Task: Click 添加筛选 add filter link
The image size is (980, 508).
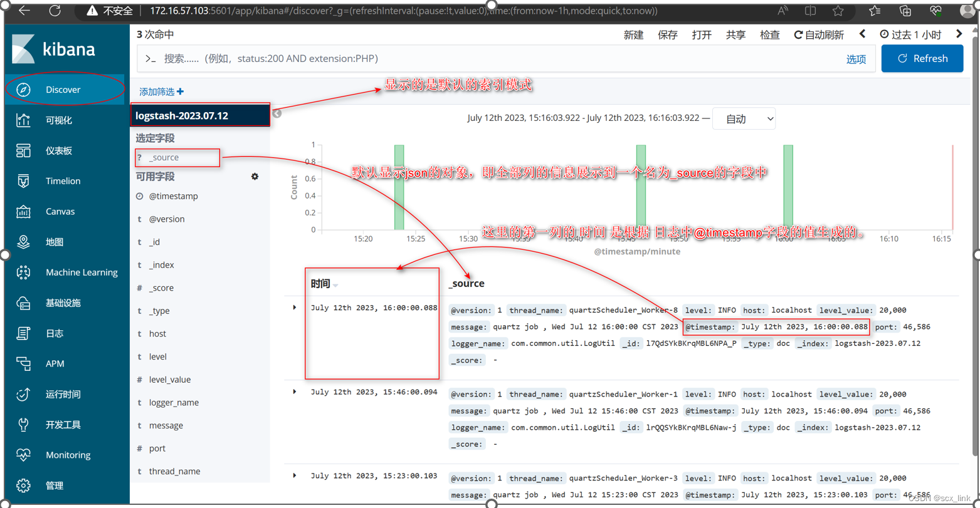Action: tap(162, 91)
